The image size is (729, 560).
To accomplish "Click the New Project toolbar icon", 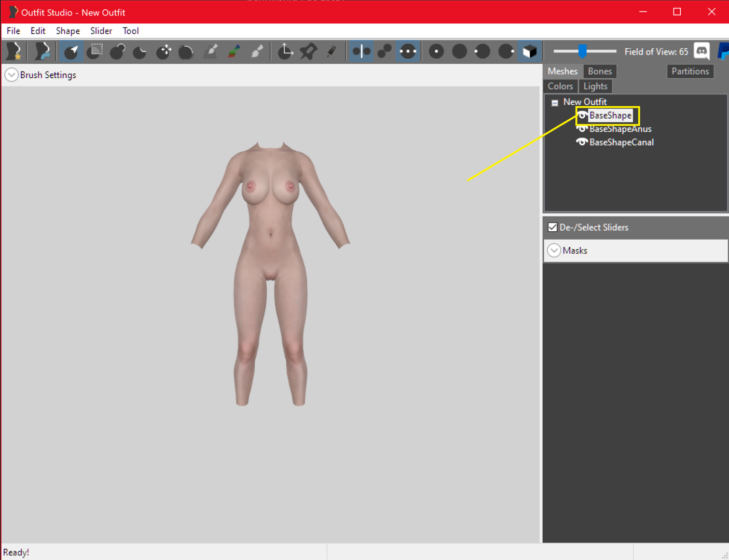I will click(14, 51).
